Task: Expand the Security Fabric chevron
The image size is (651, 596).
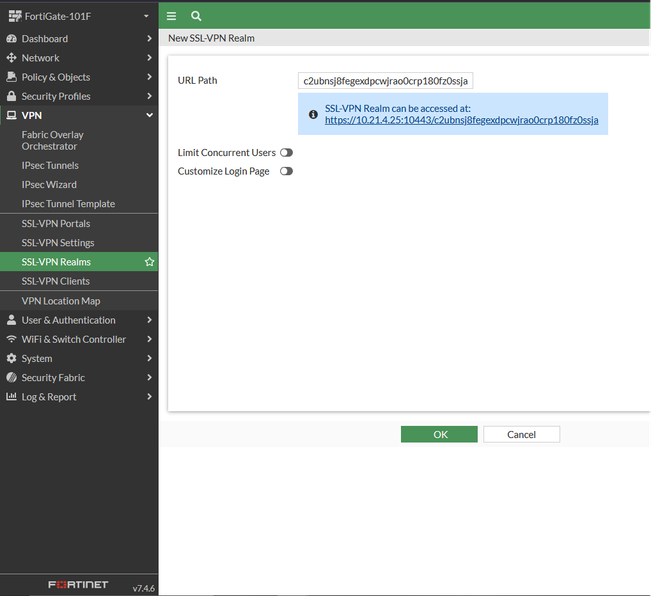Action: [x=149, y=377]
